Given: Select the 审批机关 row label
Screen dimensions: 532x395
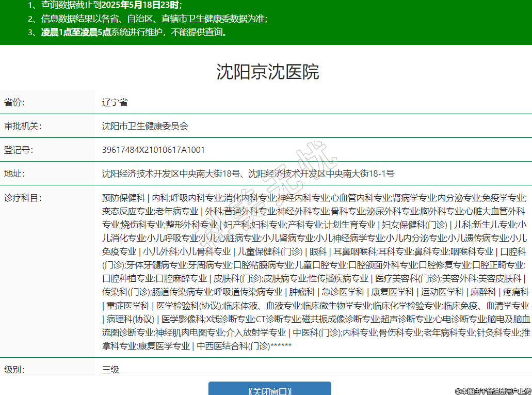Looking at the screenshot, I should pos(23,126).
